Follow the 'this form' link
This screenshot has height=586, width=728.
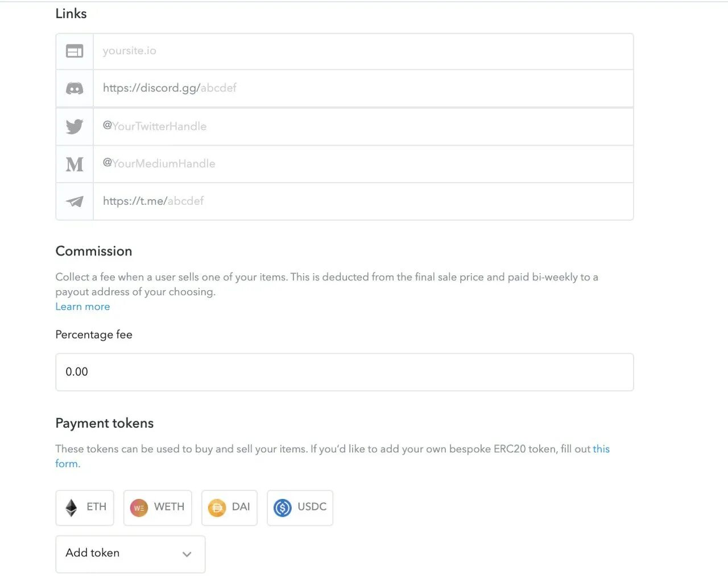click(x=601, y=449)
